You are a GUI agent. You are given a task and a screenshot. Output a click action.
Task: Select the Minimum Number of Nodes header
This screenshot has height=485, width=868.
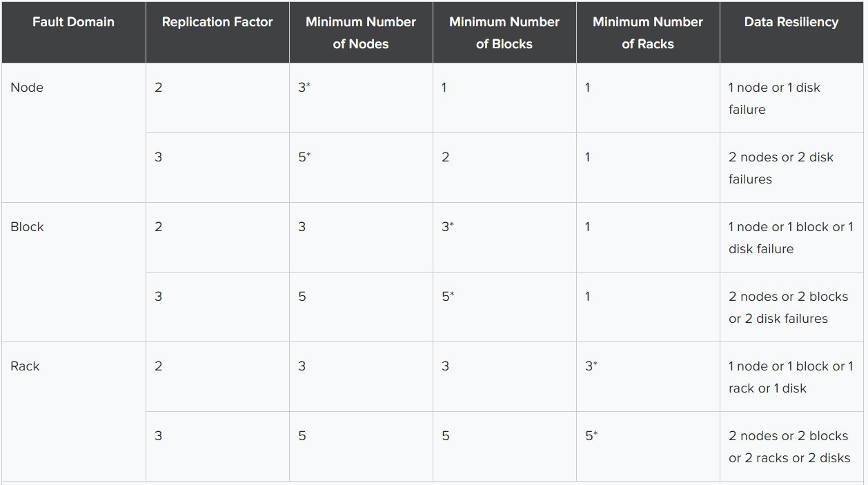(361, 32)
